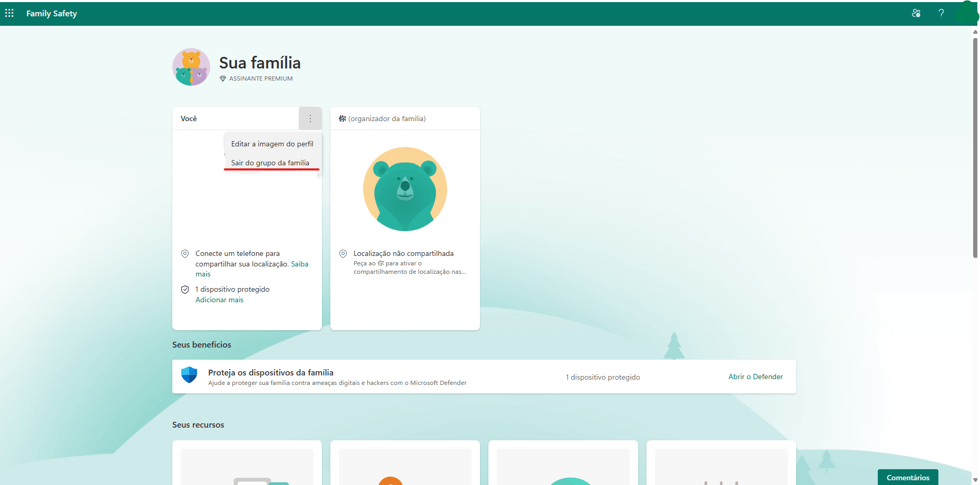This screenshot has width=980, height=485.
Task: Click the premium diamond icon
Action: pos(223,78)
